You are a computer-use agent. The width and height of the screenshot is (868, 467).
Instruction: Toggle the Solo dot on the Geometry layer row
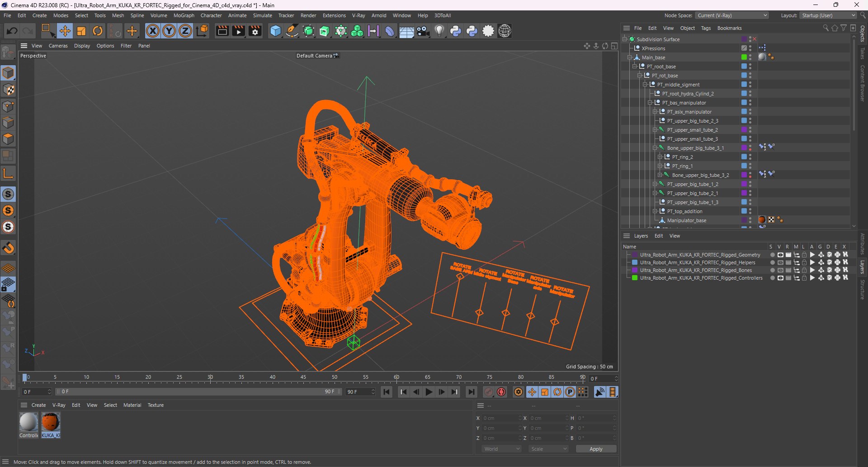click(x=772, y=255)
